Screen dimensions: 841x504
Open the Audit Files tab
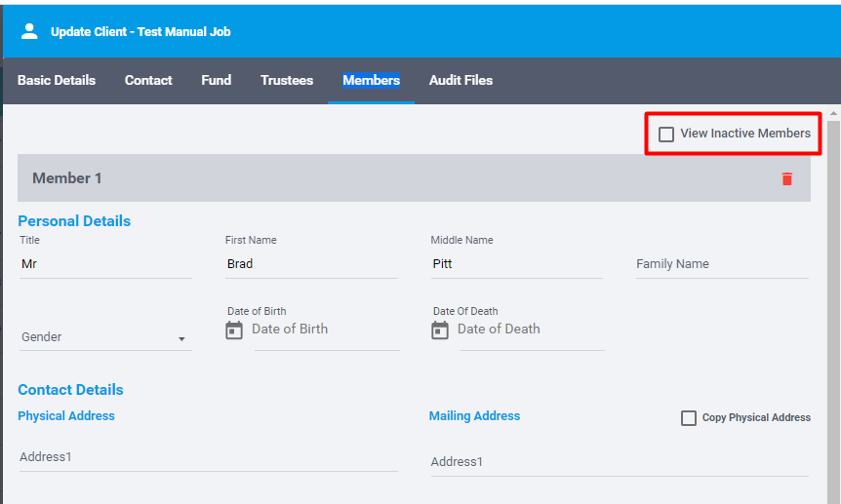[461, 80]
